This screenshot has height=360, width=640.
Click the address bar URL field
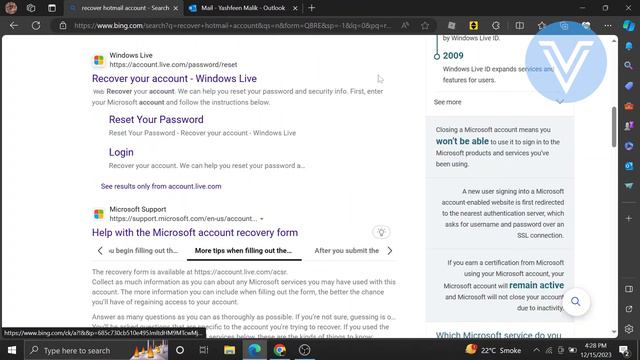(x=233, y=25)
